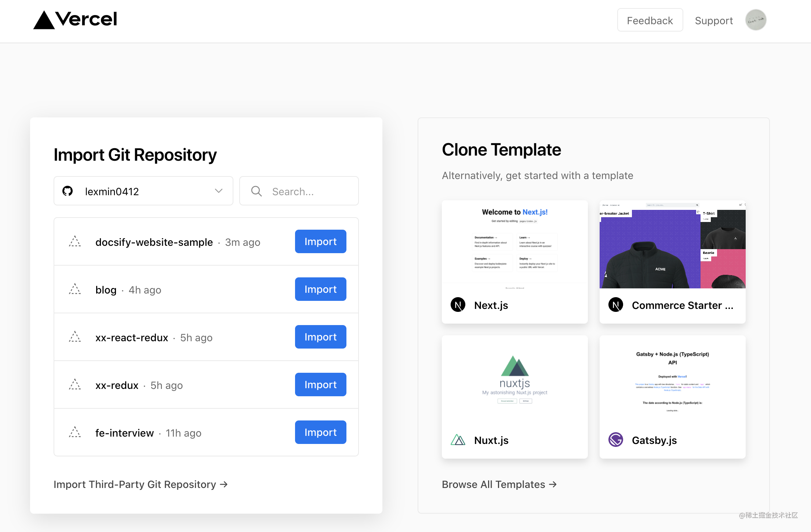
Task: Click the docsify-website-sample repository name
Action: coord(154,242)
